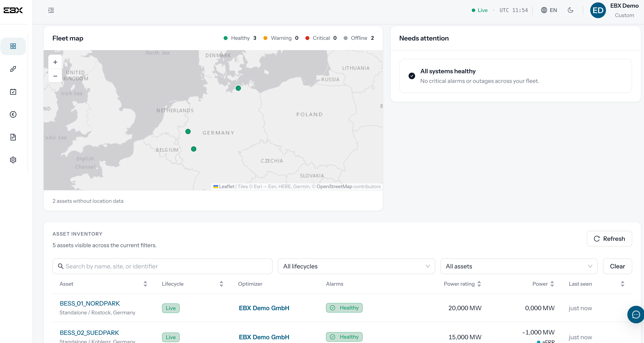
Task: Click the globe language icon
Action: [544, 10]
